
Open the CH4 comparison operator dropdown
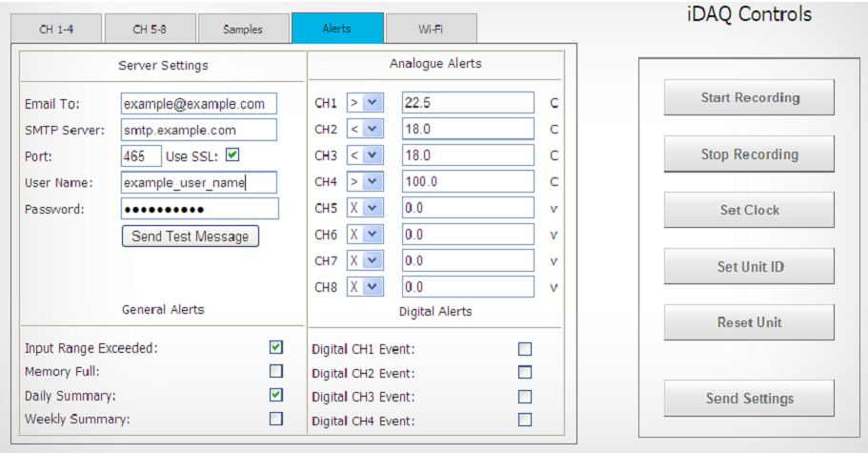click(365, 181)
